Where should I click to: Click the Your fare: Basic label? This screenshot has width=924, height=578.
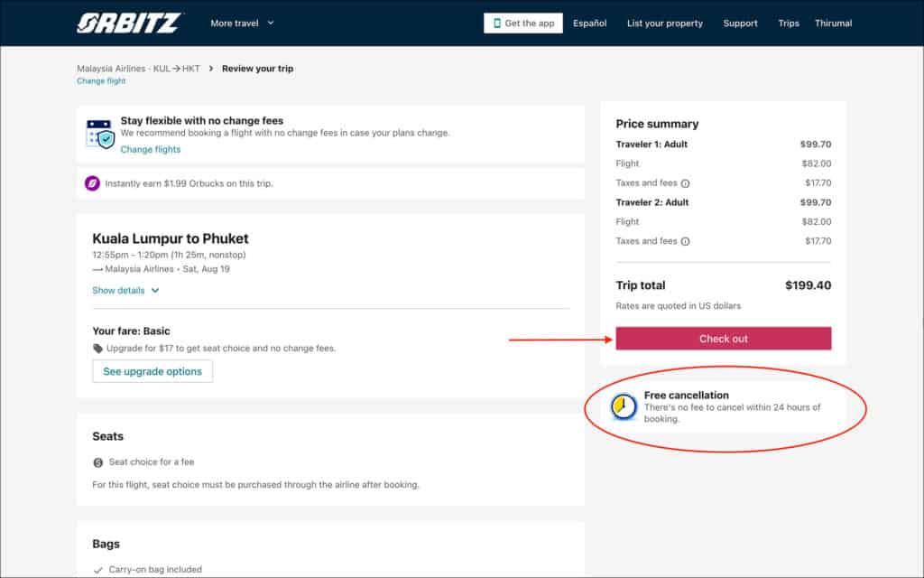pos(131,331)
